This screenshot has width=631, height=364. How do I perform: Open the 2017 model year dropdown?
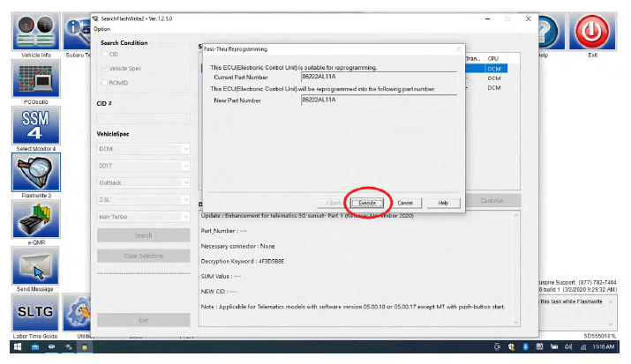pyautogui.click(x=143, y=166)
